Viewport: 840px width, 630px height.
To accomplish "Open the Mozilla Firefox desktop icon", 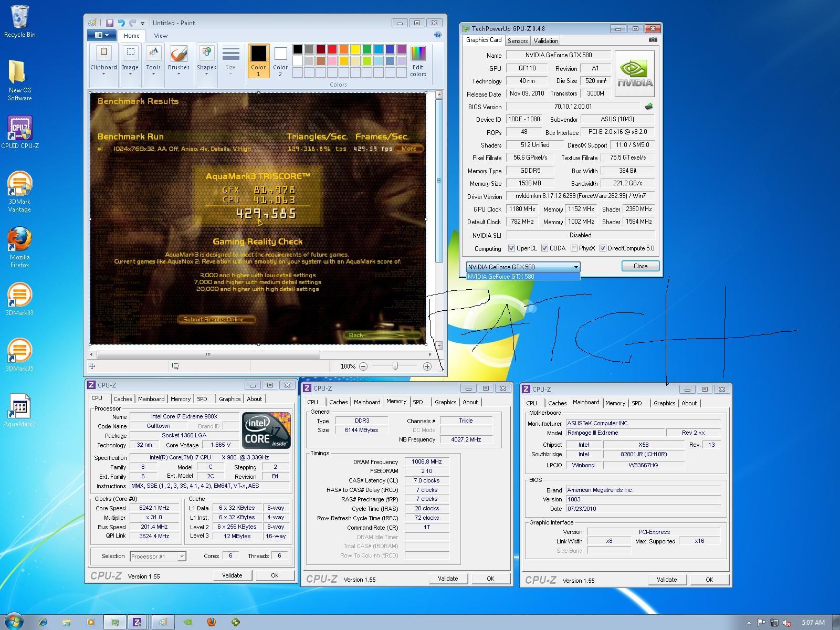I will click(19, 247).
